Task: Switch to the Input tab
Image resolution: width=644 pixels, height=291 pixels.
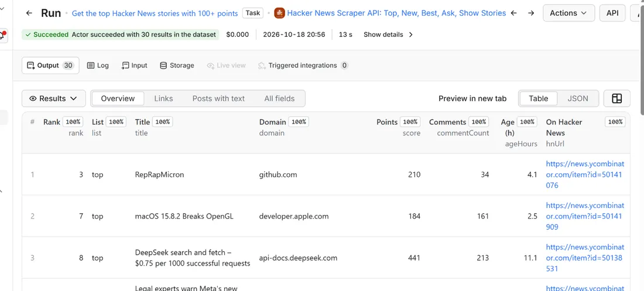Action: click(x=134, y=66)
